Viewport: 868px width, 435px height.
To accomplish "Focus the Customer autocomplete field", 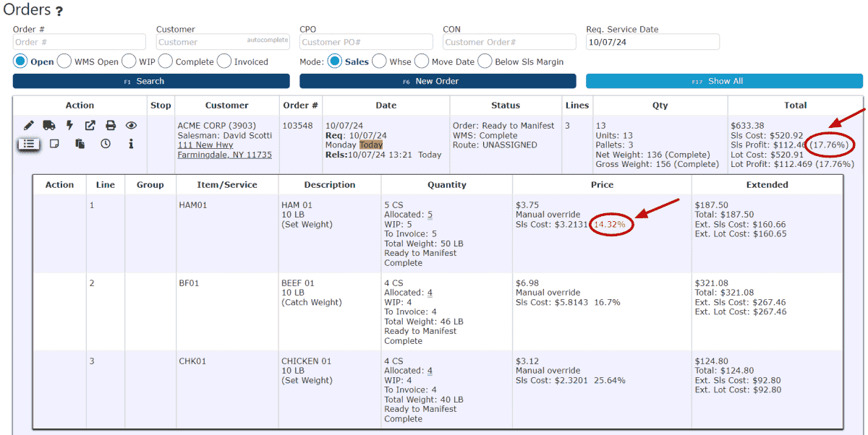I will (x=223, y=42).
